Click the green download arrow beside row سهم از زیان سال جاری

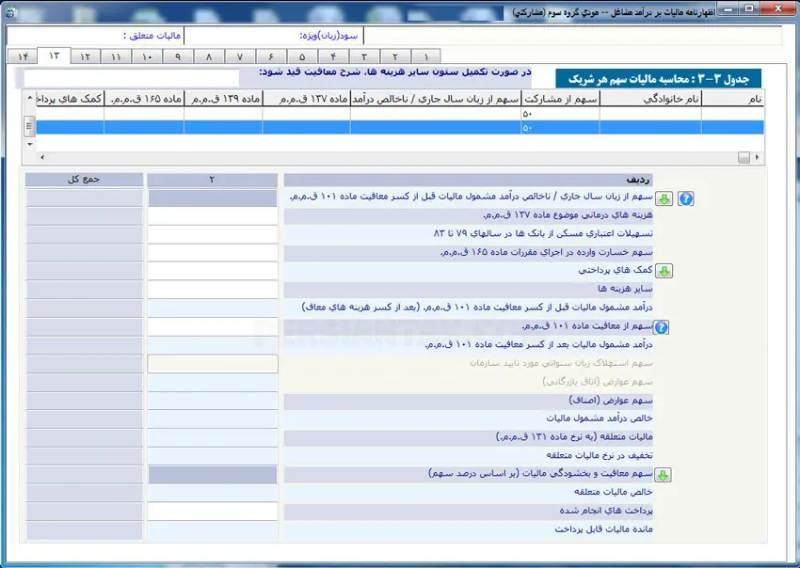coord(667,198)
